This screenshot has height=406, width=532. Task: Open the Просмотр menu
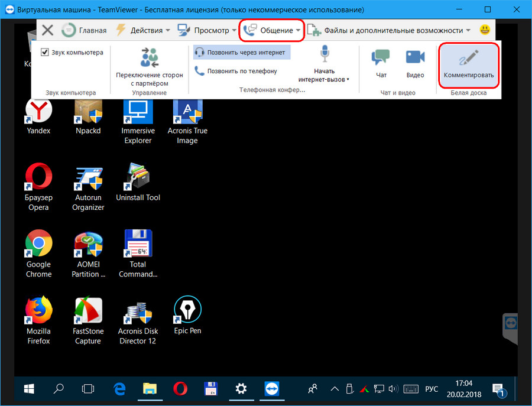click(207, 30)
